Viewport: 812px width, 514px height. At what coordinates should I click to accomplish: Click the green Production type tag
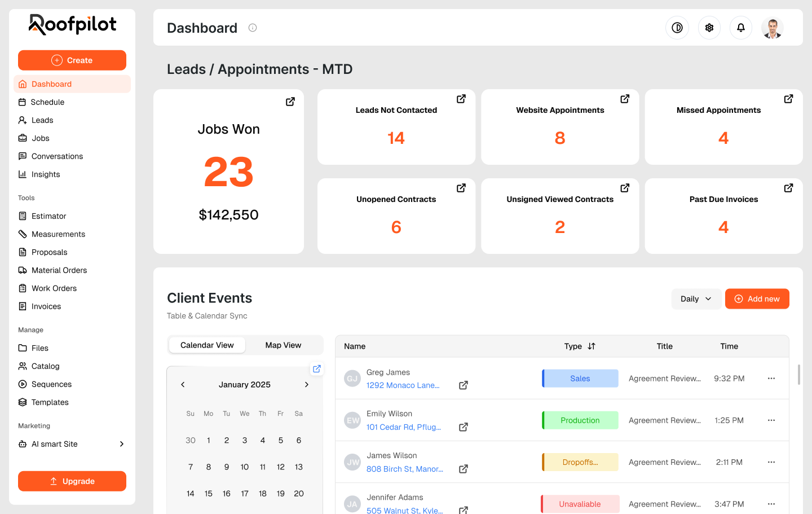580,420
